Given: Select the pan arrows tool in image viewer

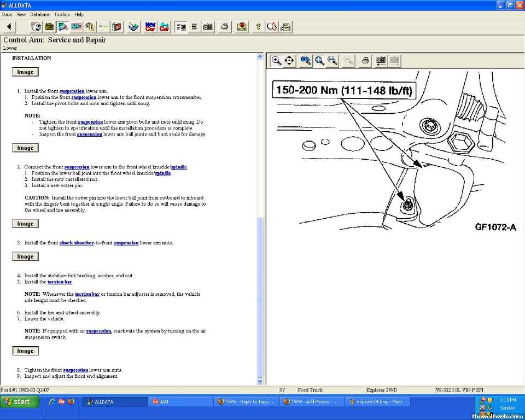Looking at the screenshot, I should pos(290,61).
